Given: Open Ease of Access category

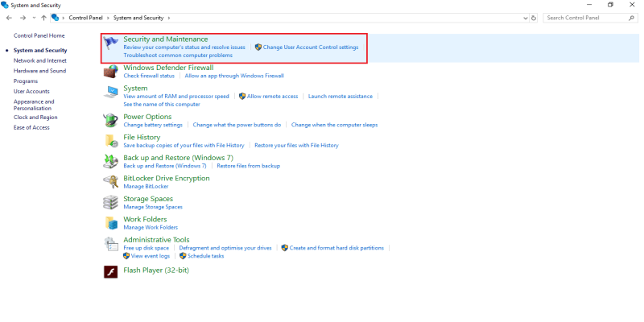Looking at the screenshot, I should point(31,127).
